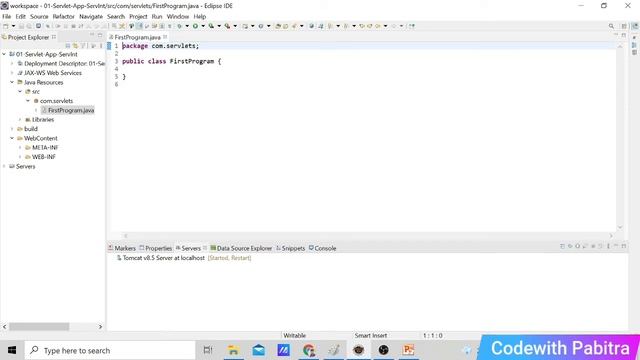The height and width of the screenshot is (360, 640).
Task: Collapse the src folder node
Action: [20, 91]
